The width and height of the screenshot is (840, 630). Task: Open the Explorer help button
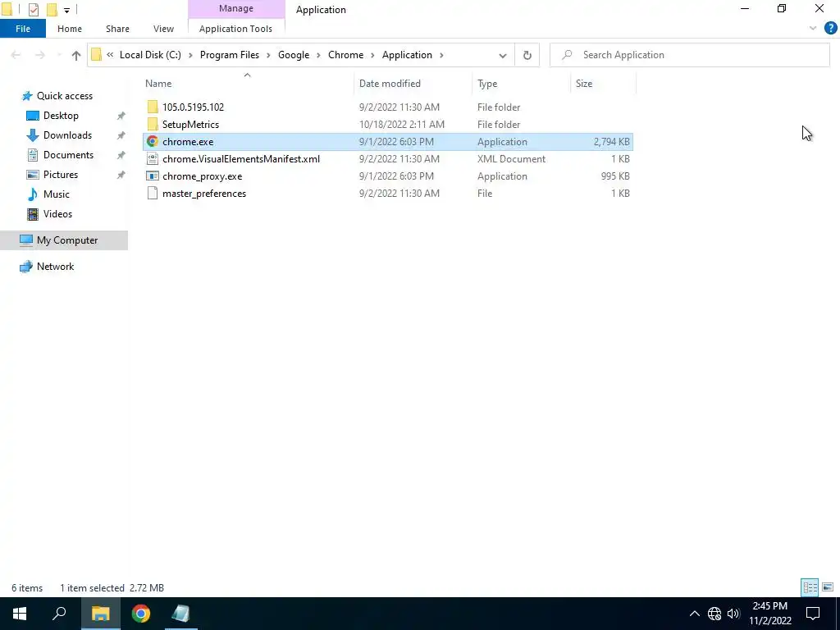[830, 29]
